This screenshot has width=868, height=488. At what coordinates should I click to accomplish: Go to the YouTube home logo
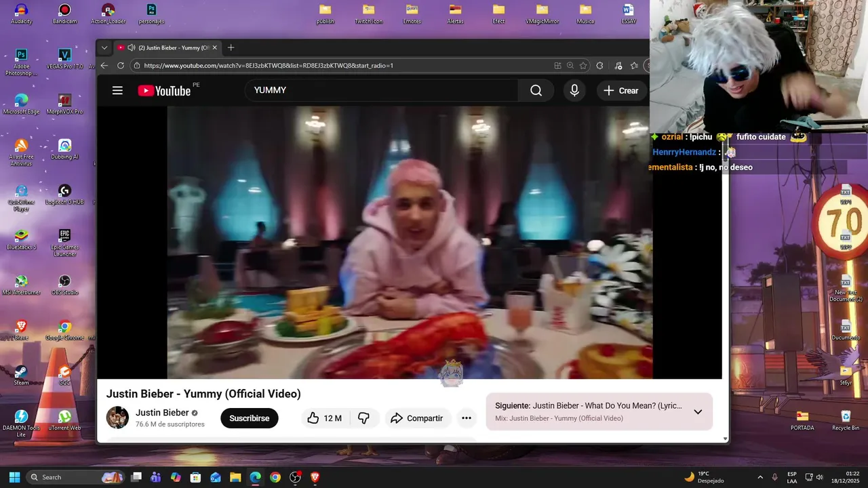(165, 91)
